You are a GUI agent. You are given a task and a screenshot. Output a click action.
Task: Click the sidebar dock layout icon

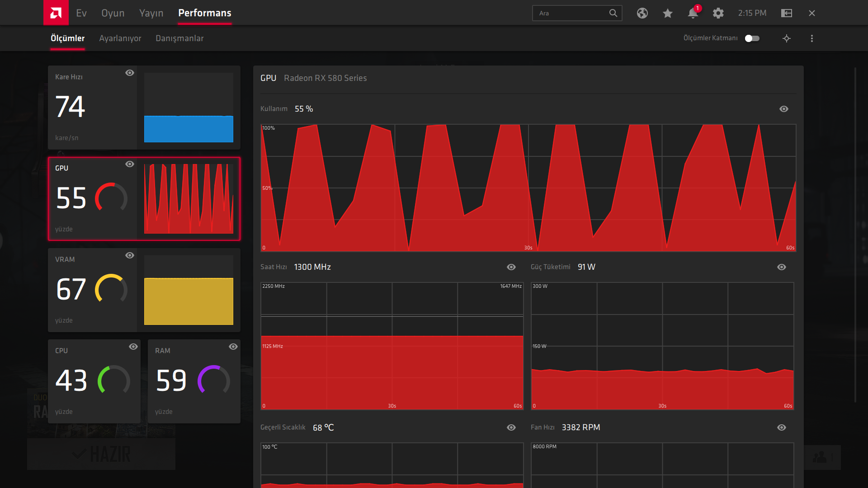tap(787, 13)
